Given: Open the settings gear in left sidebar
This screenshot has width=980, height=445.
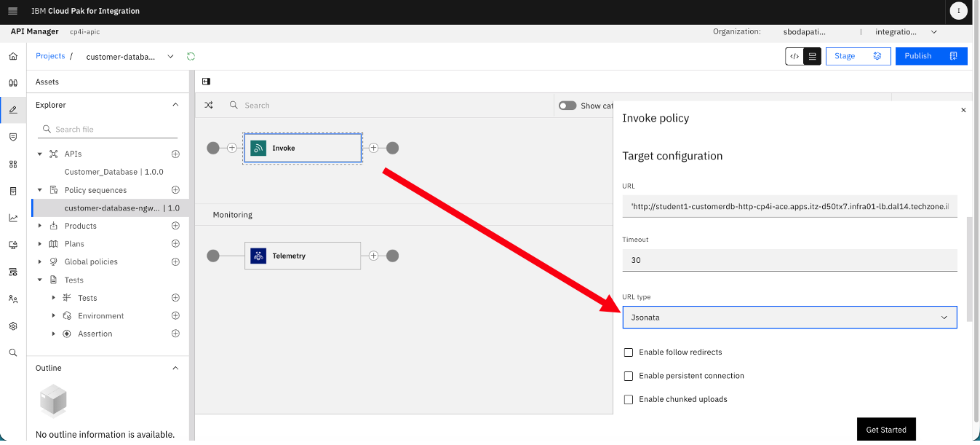Looking at the screenshot, I should [x=13, y=326].
